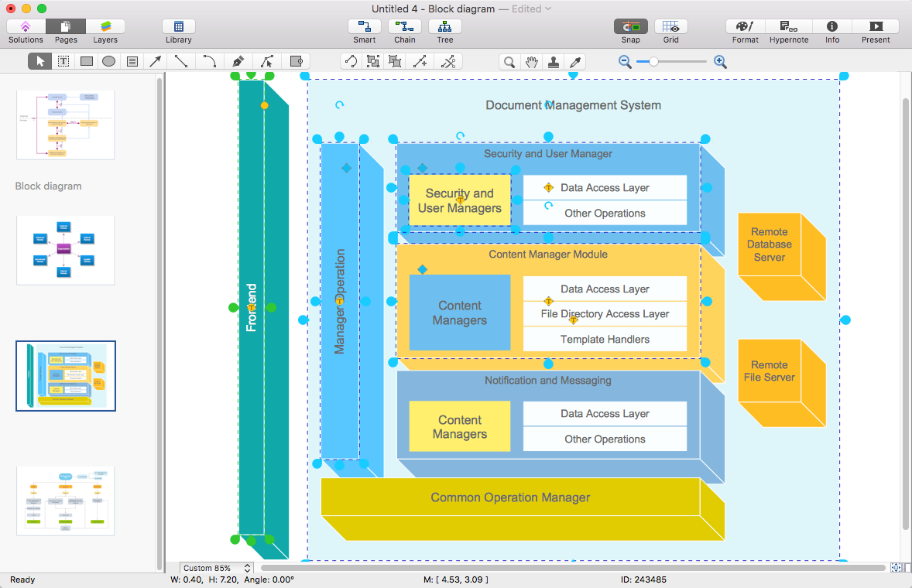The image size is (912, 588).
Task: Click the zoom in magnifier icon
Action: point(720,62)
